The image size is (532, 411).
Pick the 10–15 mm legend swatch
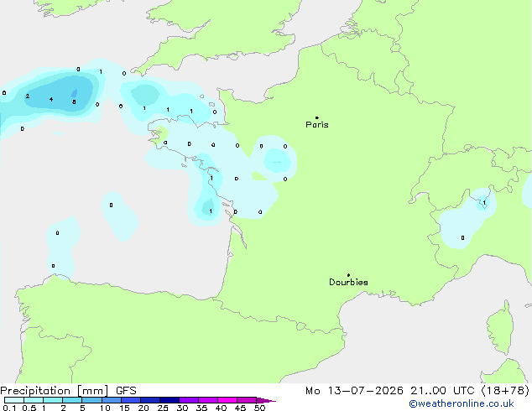111,400
